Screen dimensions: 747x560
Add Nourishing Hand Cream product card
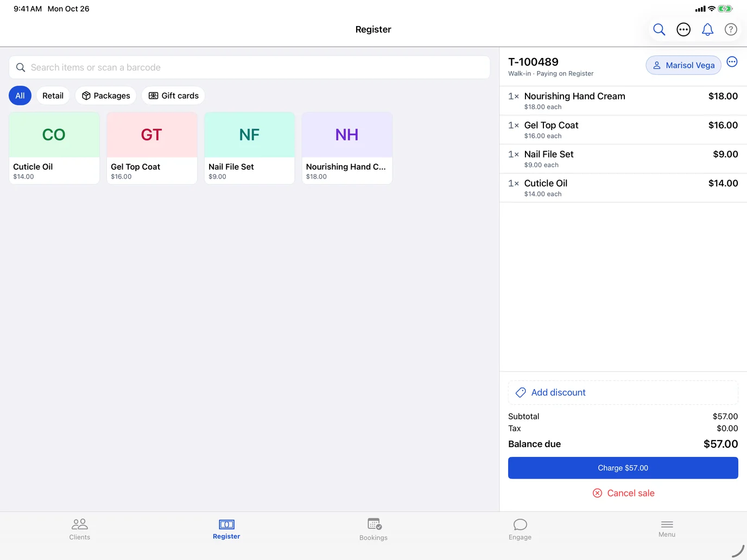tap(347, 148)
